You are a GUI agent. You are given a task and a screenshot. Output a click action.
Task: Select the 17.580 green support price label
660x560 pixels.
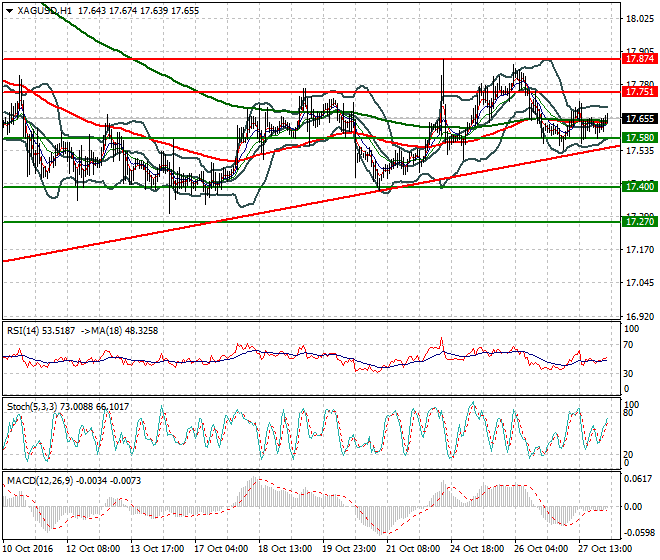click(x=639, y=138)
